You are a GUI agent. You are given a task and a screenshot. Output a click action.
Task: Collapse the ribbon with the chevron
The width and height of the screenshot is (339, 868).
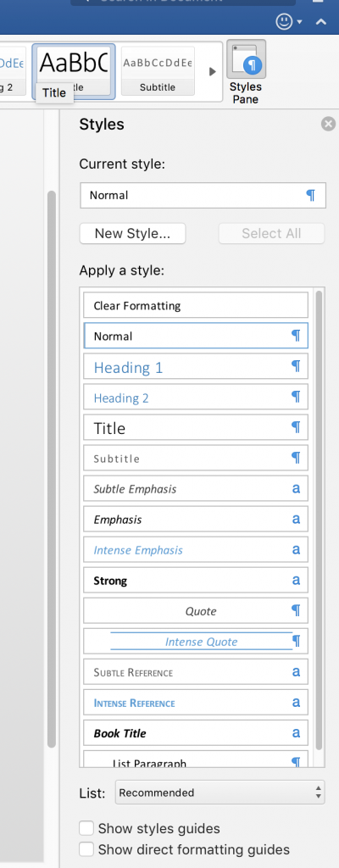point(320,22)
